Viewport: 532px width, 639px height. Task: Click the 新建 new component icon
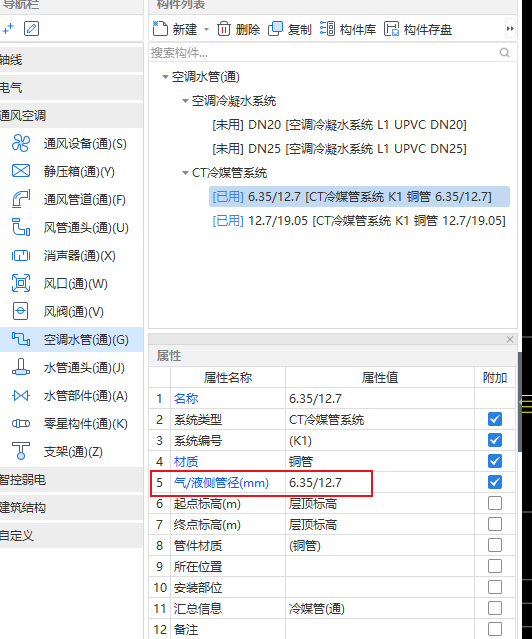coord(160,29)
